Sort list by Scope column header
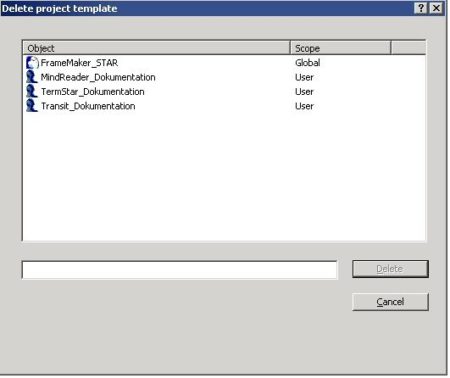 340,48
